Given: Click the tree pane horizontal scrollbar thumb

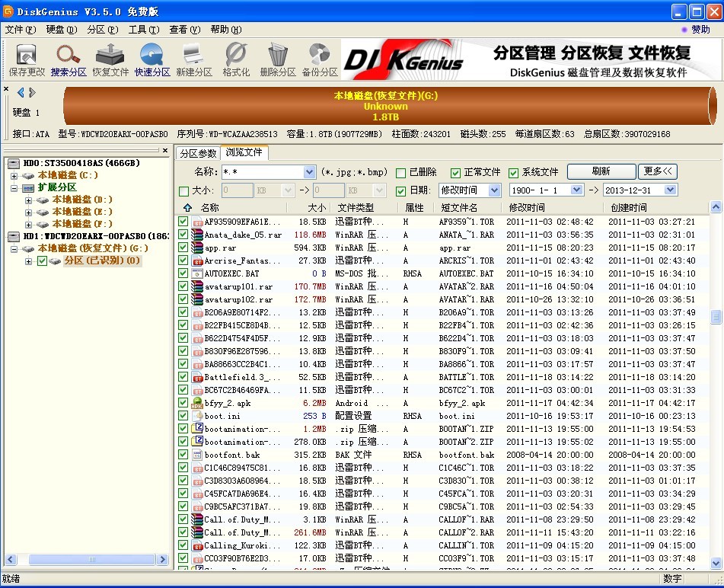Looking at the screenshot, I should click(x=92, y=559).
